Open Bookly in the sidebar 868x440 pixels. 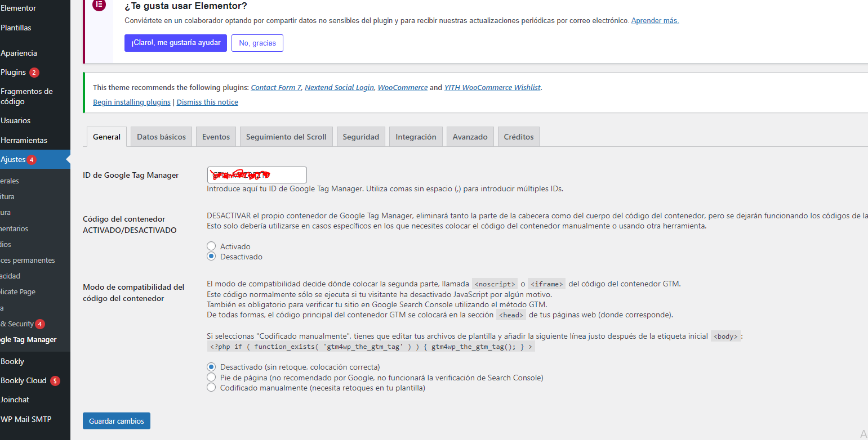[x=12, y=361]
